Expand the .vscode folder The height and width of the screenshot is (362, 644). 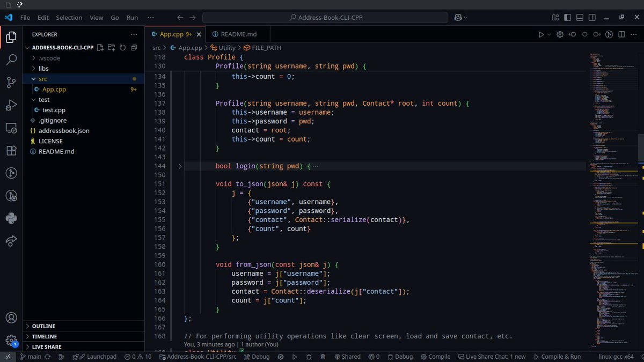(x=49, y=58)
